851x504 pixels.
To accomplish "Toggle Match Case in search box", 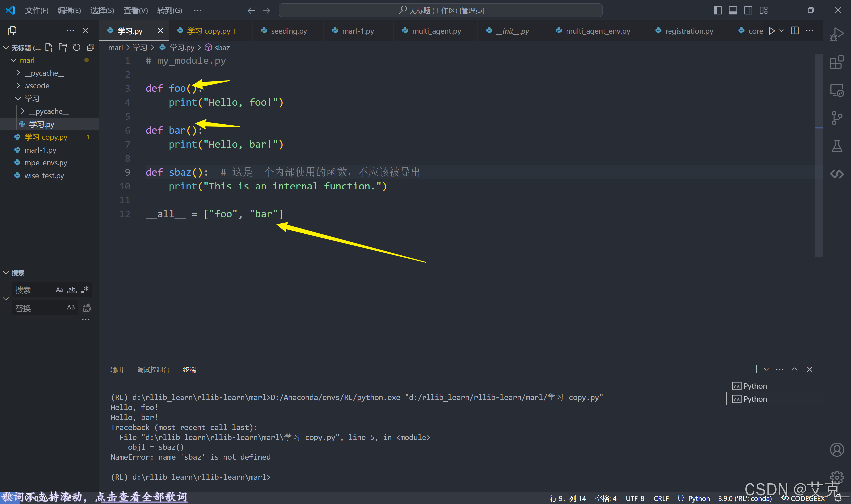I will pos(59,290).
